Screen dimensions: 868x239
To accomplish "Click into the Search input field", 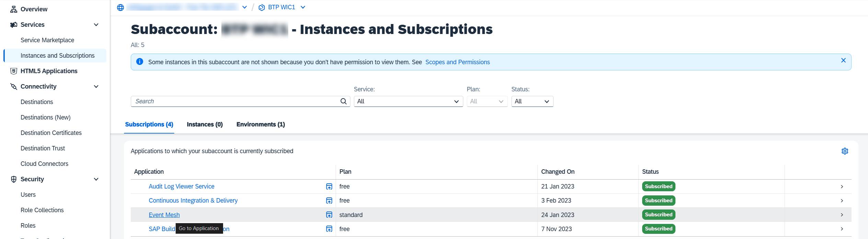I will point(235,101).
